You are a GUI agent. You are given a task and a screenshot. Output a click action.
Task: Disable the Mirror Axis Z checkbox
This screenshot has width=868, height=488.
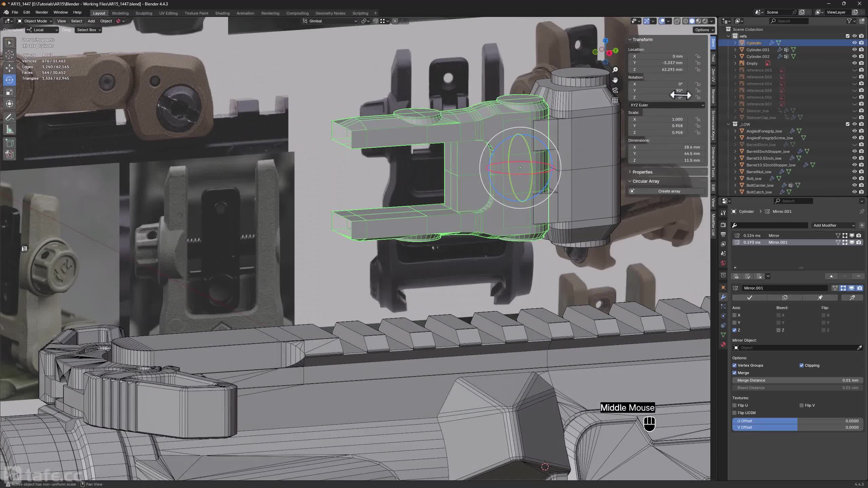pos(734,330)
